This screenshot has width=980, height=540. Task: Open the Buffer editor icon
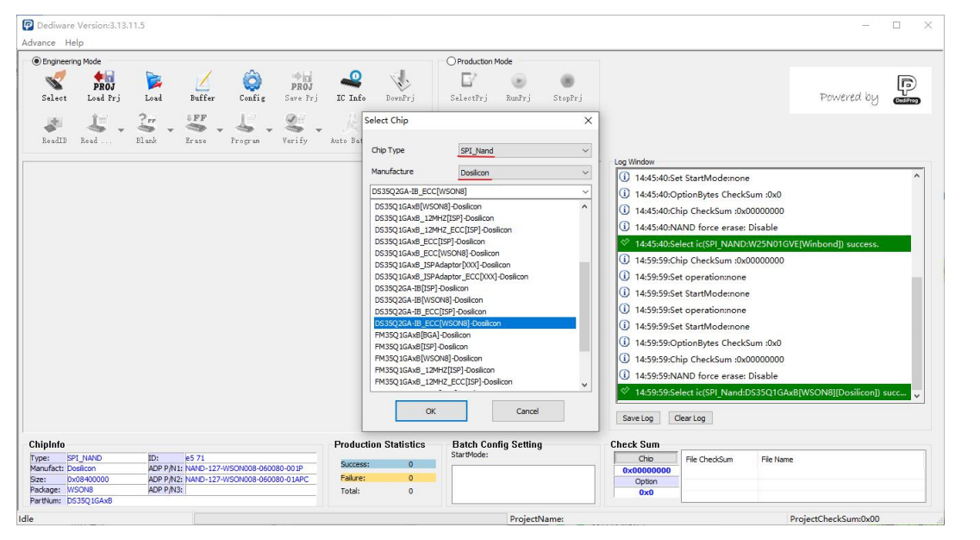pos(203,81)
